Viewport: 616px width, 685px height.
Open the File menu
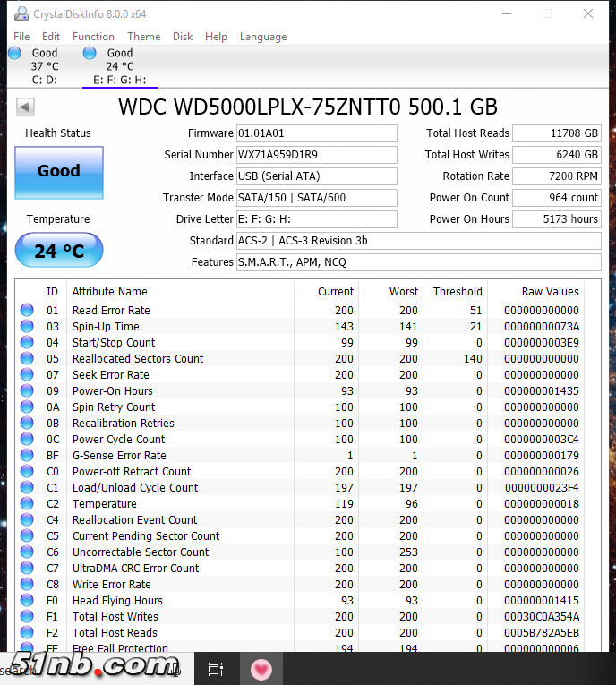click(x=21, y=37)
